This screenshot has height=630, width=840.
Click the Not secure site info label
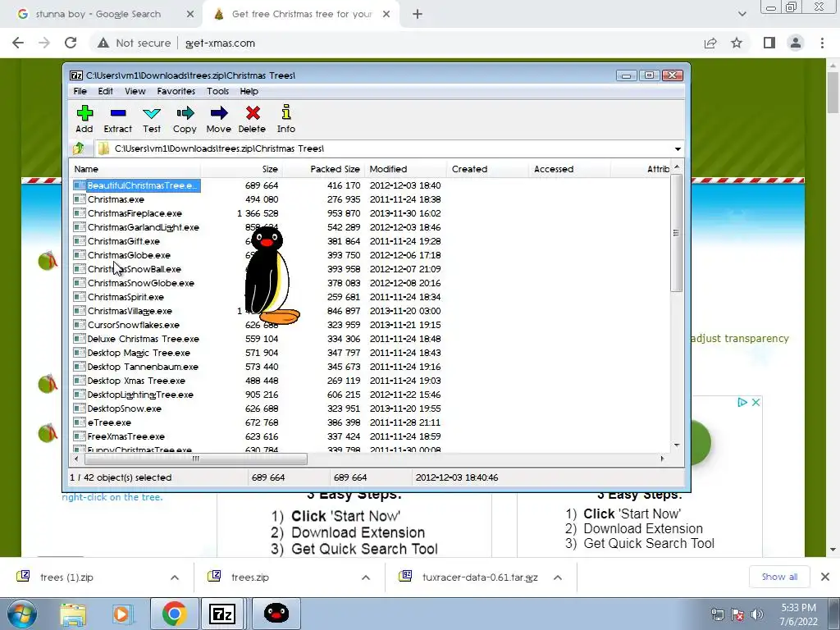point(134,43)
